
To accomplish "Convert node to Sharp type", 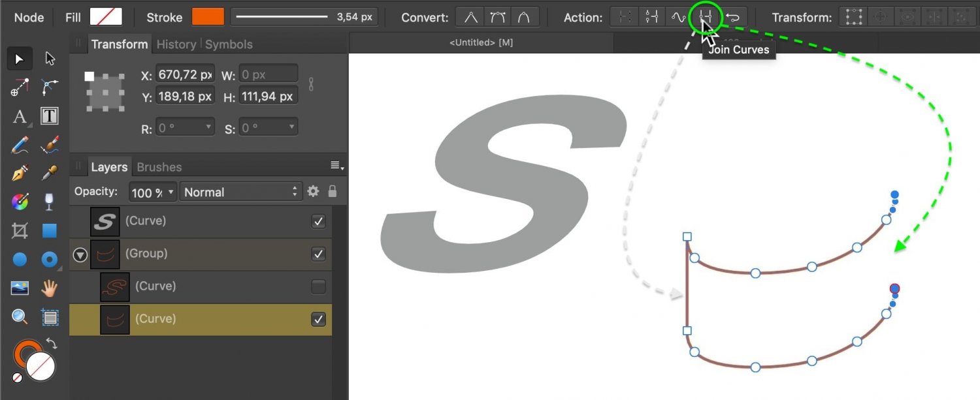I will 470,18.
